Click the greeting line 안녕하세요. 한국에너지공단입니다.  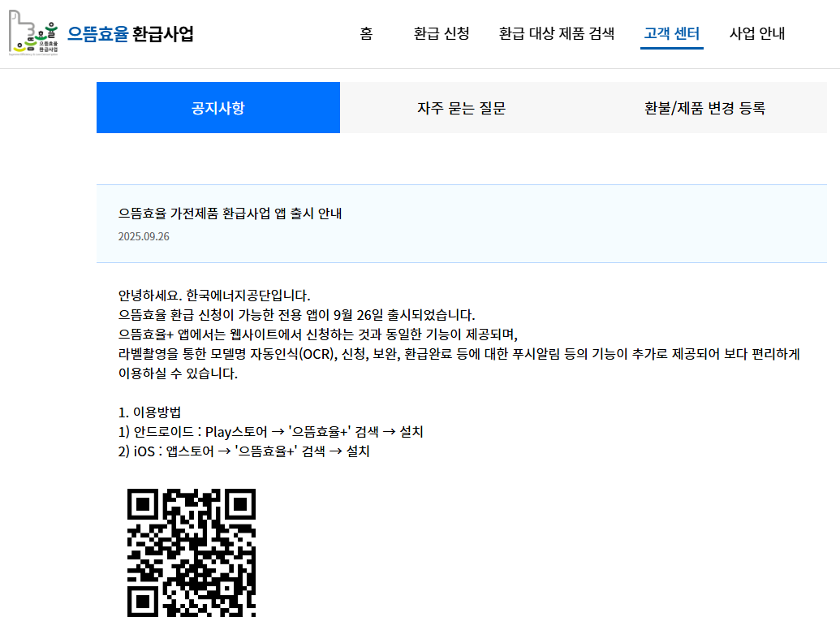pyautogui.click(x=214, y=296)
